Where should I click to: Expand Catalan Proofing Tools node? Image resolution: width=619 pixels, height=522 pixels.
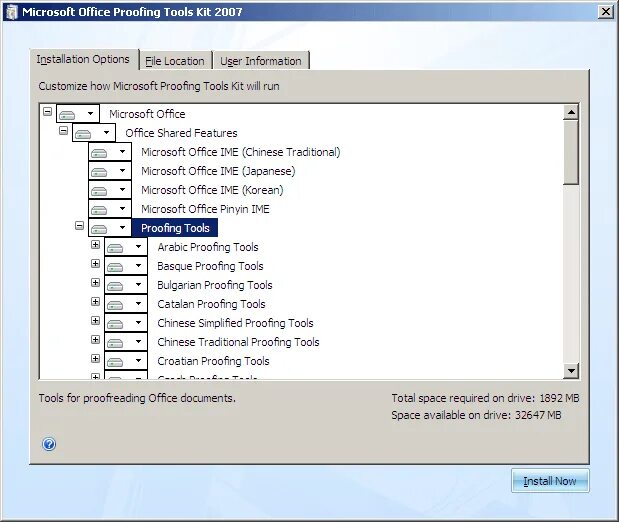pyautogui.click(x=95, y=301)
